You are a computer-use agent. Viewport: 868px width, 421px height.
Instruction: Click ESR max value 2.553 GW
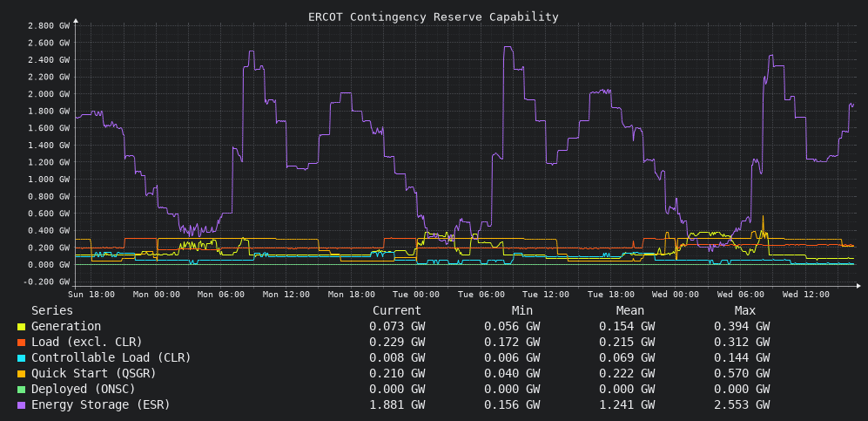[x=742, y=405]
